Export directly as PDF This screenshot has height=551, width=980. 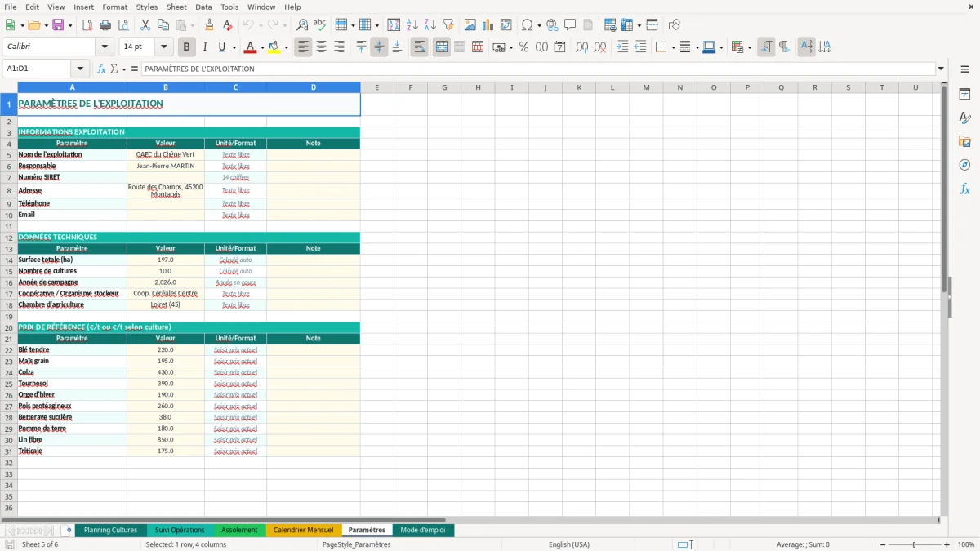(87, 25)
